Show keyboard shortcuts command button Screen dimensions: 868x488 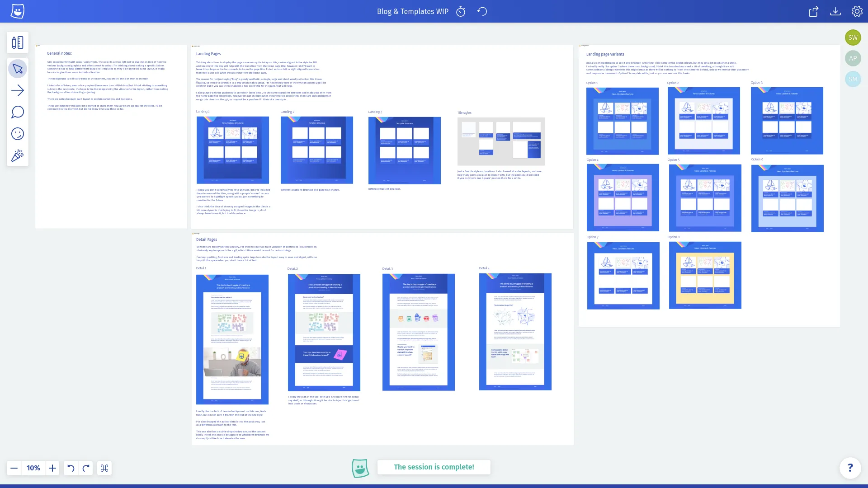point(104,468)
